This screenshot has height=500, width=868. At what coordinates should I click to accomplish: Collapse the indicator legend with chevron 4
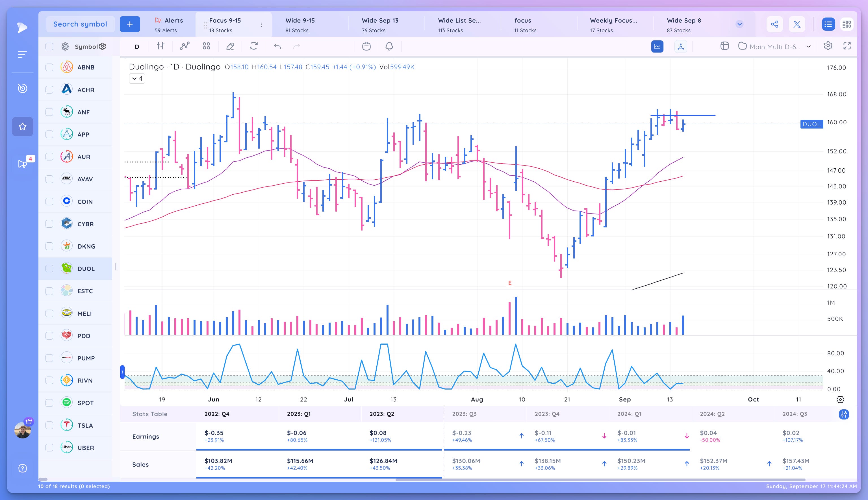click(137, 79)
